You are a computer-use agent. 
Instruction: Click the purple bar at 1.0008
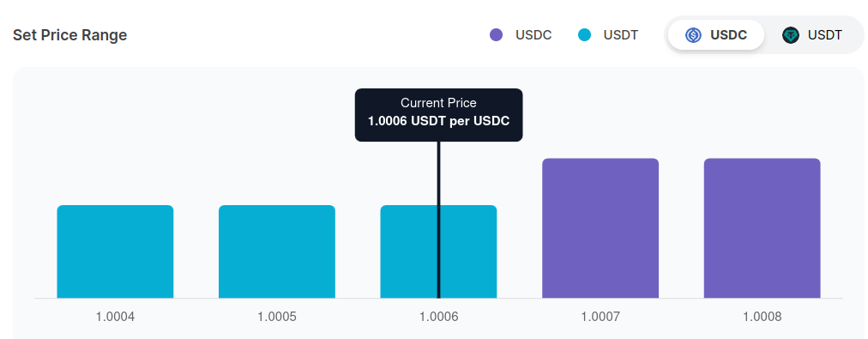coord(763,228)
